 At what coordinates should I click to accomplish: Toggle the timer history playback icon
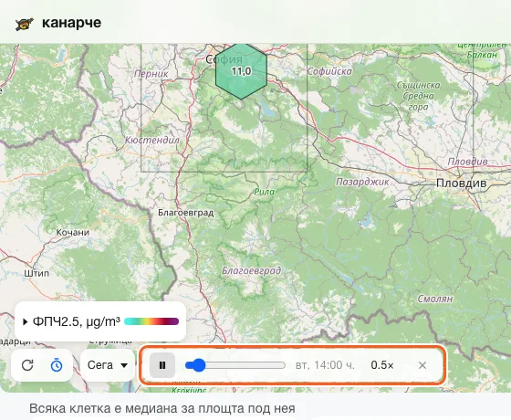click(57, 365)
